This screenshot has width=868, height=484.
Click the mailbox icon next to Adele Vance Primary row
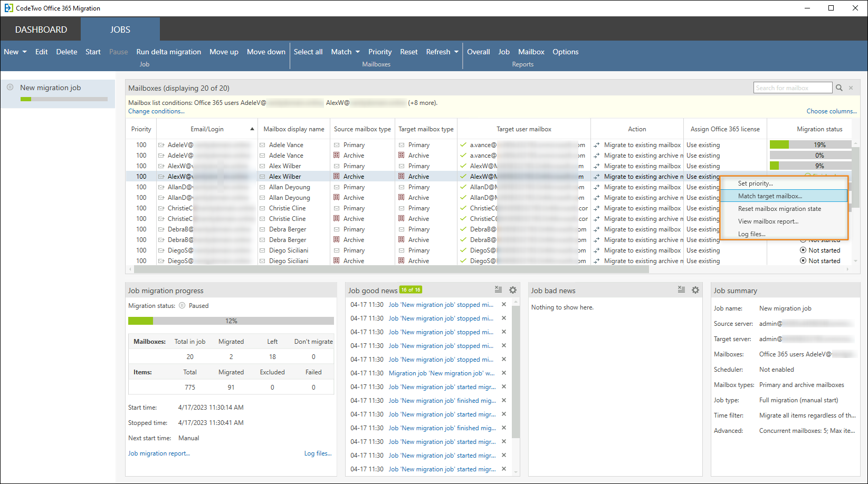pyautogui.click(x=262, y=145)
